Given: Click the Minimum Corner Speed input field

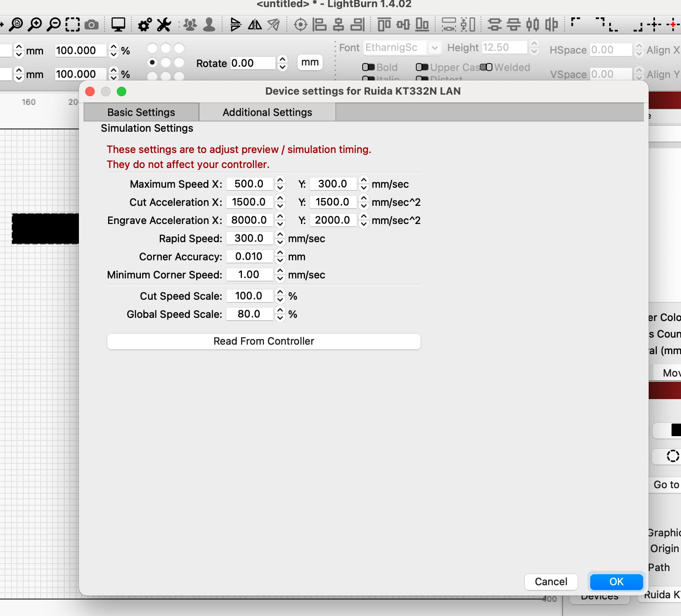Looking at the screenshot, I should coord(249,274).
